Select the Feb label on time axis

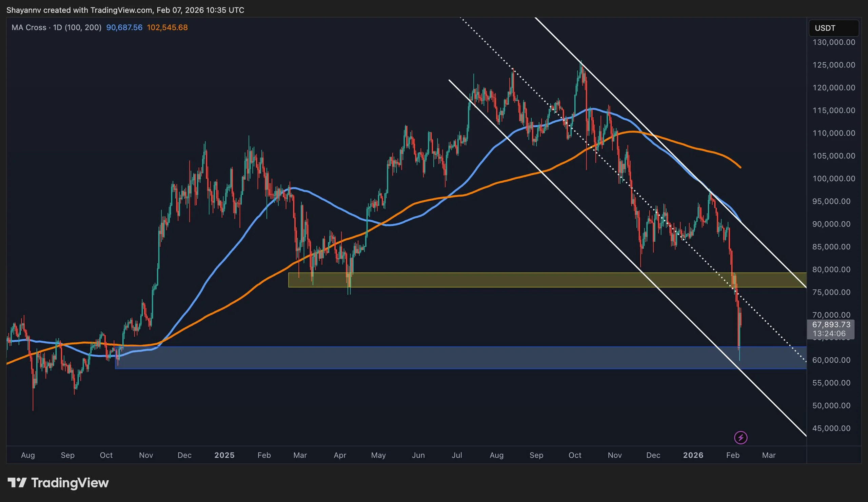click(x=733, y=455)
